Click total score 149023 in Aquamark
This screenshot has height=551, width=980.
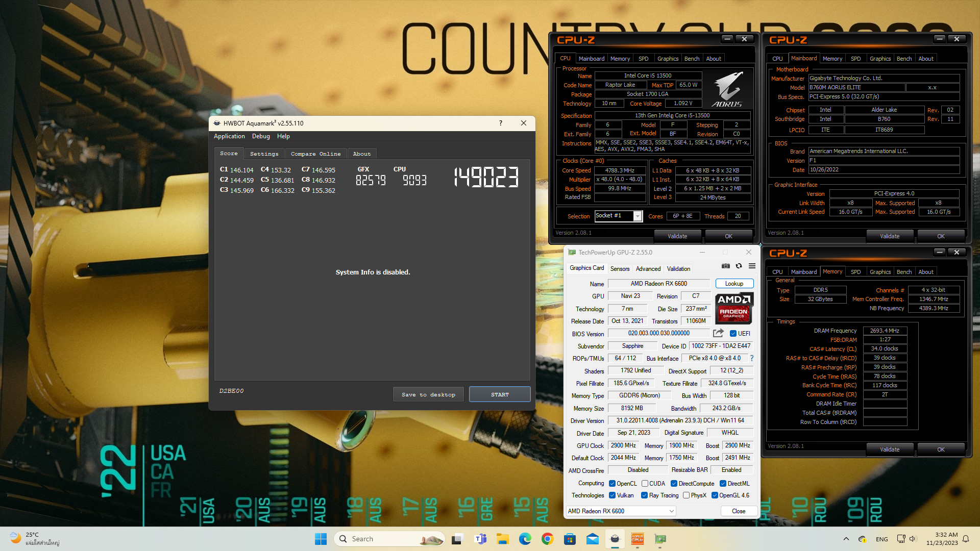[486, 177]
